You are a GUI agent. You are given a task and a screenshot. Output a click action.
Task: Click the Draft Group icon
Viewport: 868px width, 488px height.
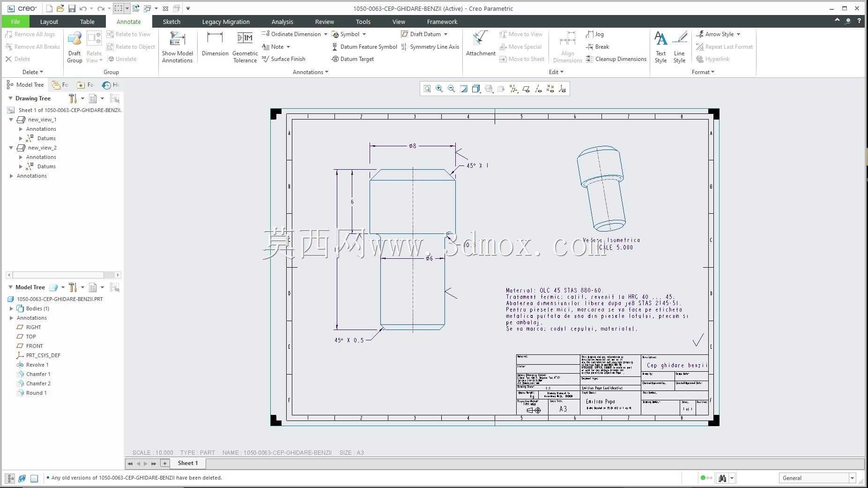74,47
